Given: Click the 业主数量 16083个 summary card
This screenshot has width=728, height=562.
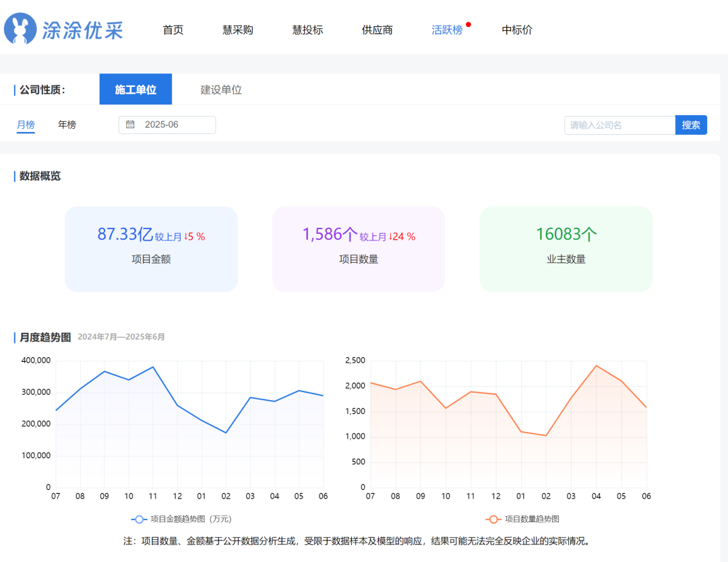Looking at the screenshot, I should (x=566, y=249).
